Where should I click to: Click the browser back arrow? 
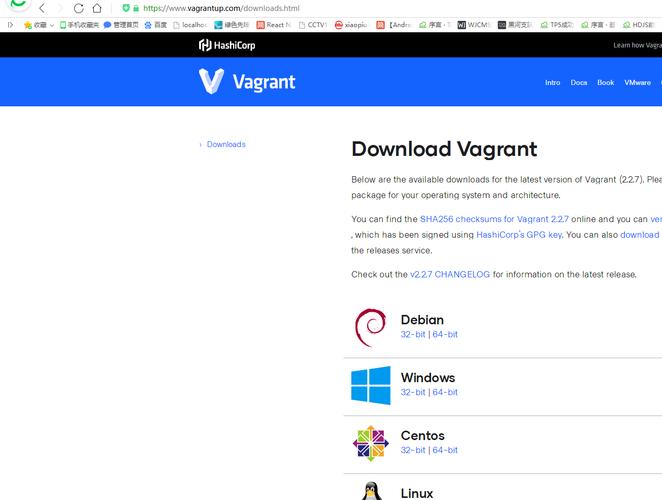[42, 8]
